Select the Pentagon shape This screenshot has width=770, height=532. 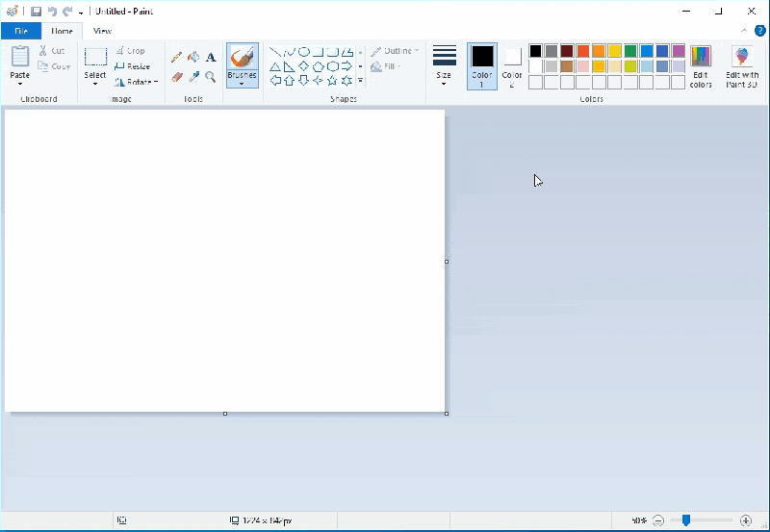pyautogui.click(x=319, y=66)
